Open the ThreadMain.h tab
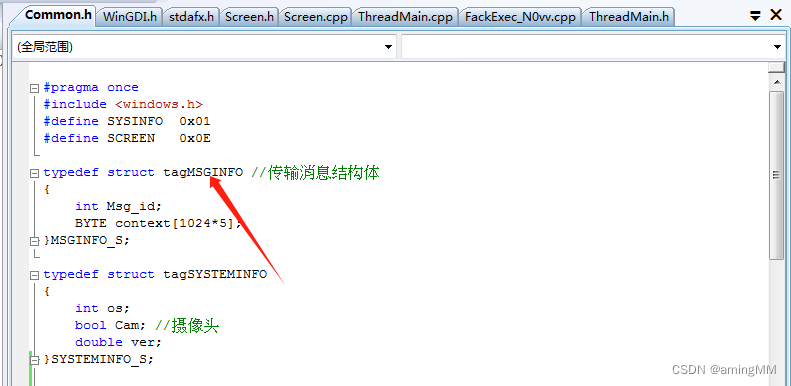791x386 pixels. tap(629, 17)
